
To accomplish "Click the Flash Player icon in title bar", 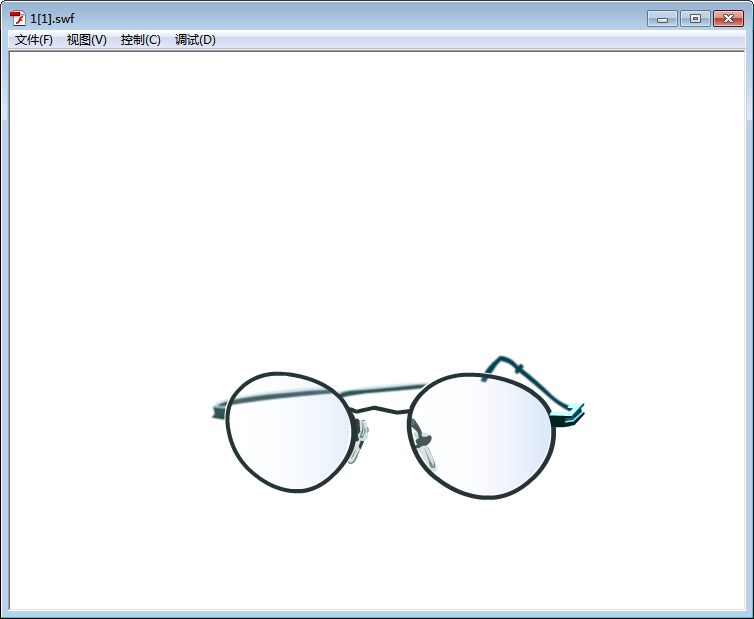I will pyautogui.click(x=18, y=19).
